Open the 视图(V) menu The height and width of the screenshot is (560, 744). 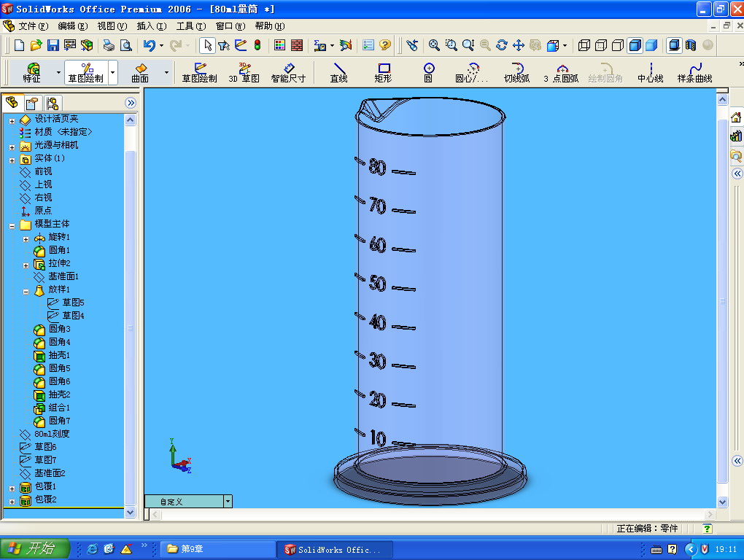pos(112,26)
